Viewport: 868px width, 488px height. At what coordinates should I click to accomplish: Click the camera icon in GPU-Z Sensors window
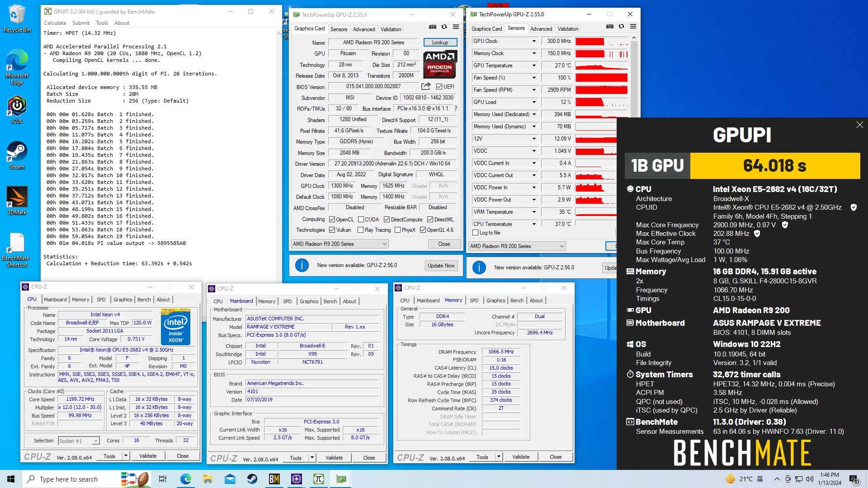610,27
